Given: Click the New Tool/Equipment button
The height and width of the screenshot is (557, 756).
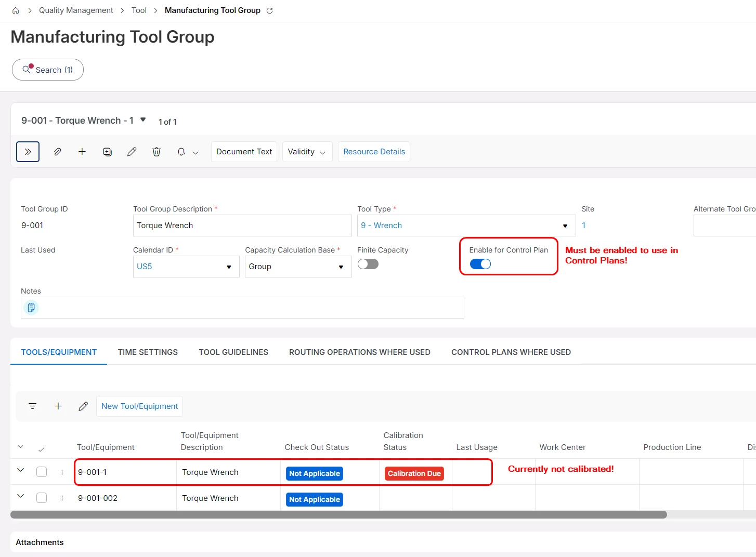Looking at the screenshot, I should [139, 406].
